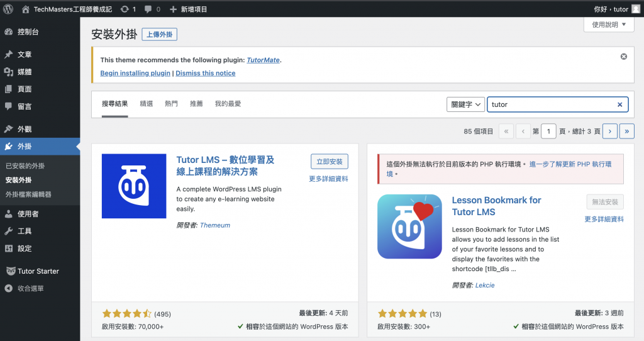Switch to the 搜尋結果 tab
The height and width of the screenshot is (341, 644).
pyautogui.click(x=115, y=104)
